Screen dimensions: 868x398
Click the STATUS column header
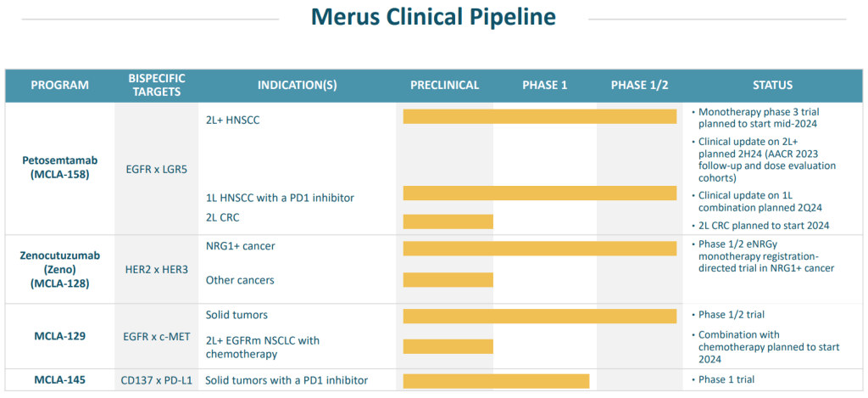772,85
